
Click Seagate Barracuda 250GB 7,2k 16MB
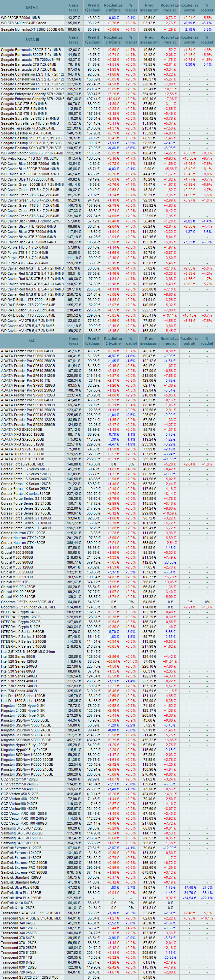pos(31,50)
